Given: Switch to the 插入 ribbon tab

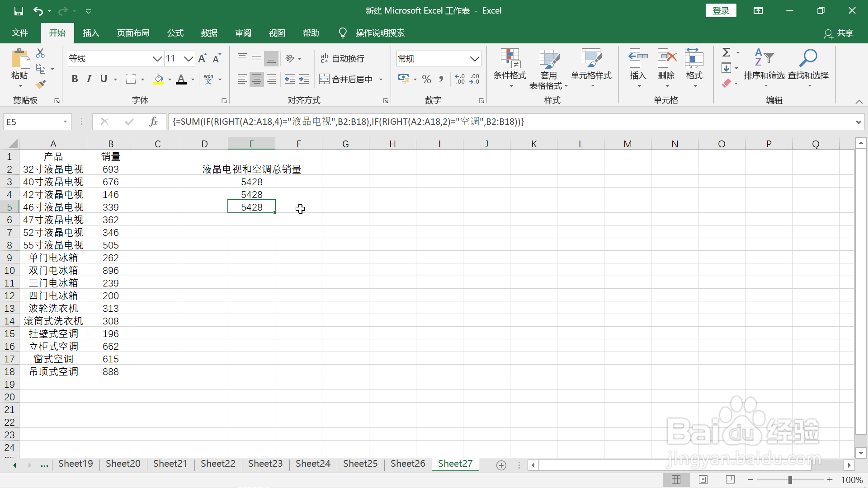Looking at the screenshot, I should [x=90, y=33].
